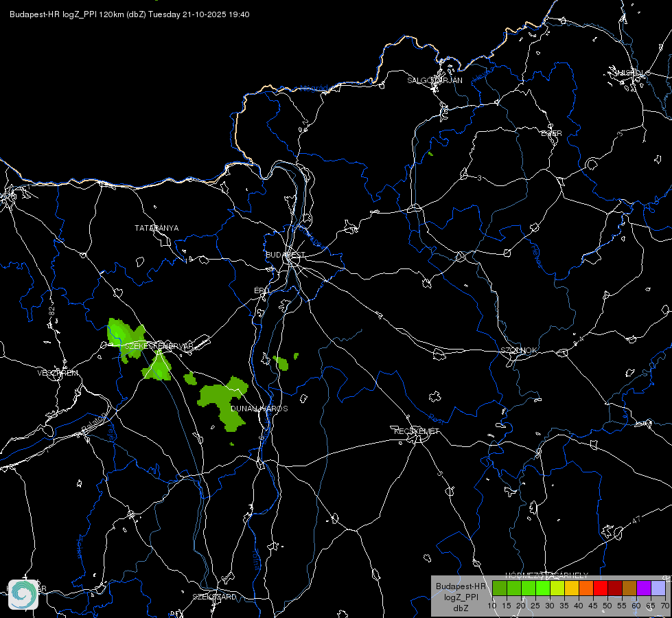The width and height of the screenshot is (672, 618).
Task: Click the 45-50 dBZ bright red swatch
Action: pyautogui.click(x=601, y=588)
